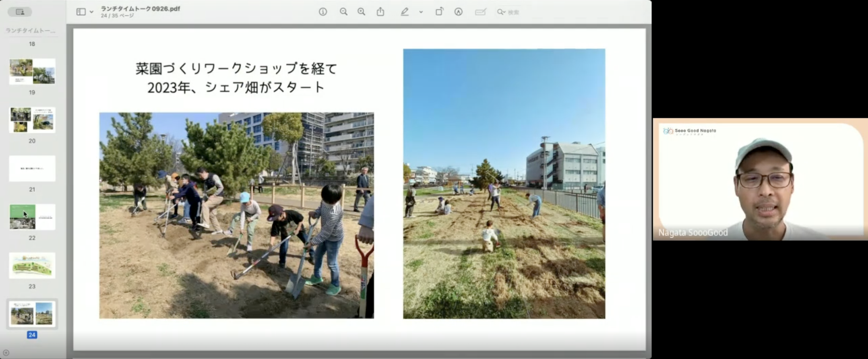
Task: Click the Inspector info icon
Action: [322, 12]
